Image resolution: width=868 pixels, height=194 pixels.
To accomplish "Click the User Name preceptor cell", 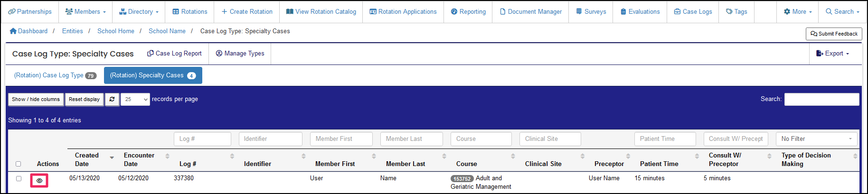I will pyautogui.click(x=604, y=178).
